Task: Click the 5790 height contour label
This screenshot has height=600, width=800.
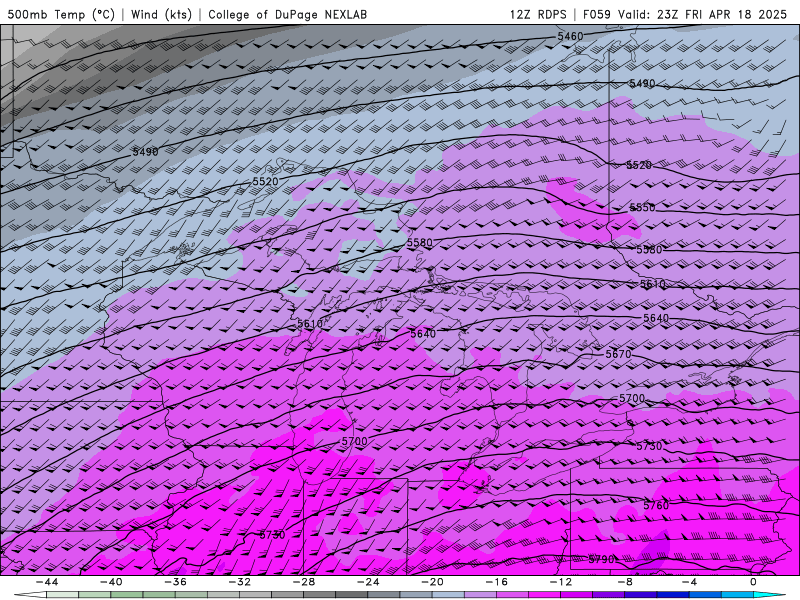Action: pos(601,559)
